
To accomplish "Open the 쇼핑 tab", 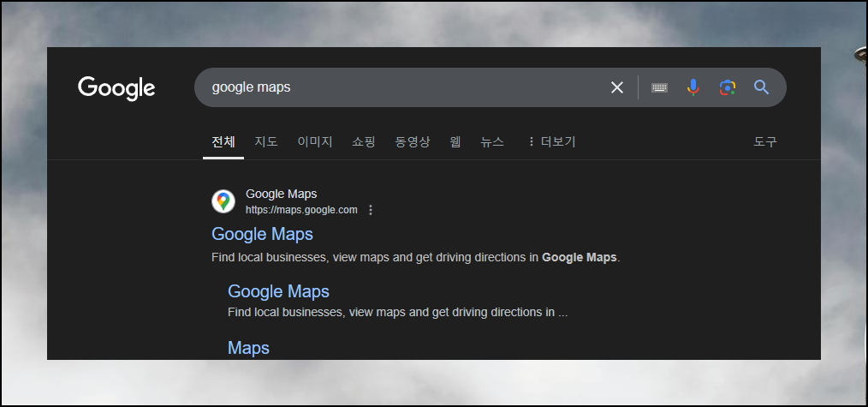I will [363, 141].
